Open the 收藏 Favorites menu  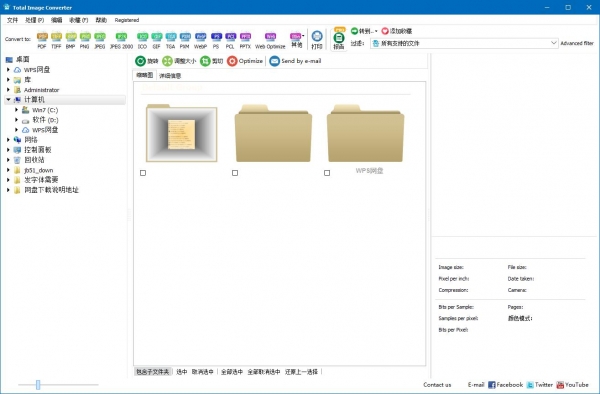coord(78,20)
